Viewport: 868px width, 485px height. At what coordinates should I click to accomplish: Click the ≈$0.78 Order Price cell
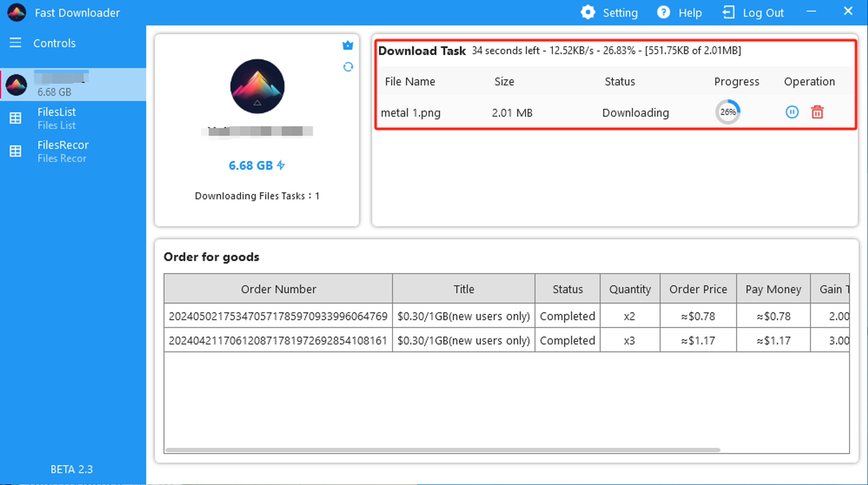pyautogui.click(x=698, y=316)
